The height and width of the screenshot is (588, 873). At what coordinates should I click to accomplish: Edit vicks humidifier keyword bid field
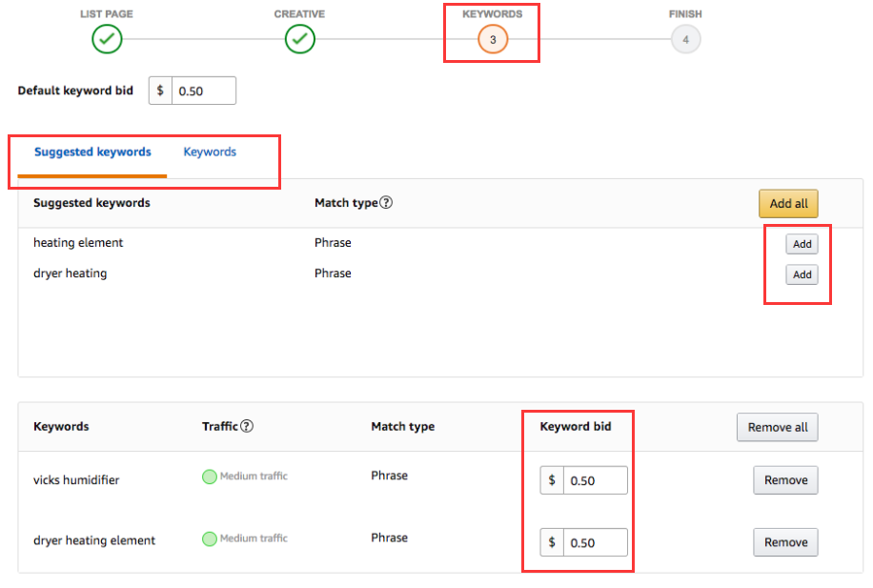(x=595, y=481)
